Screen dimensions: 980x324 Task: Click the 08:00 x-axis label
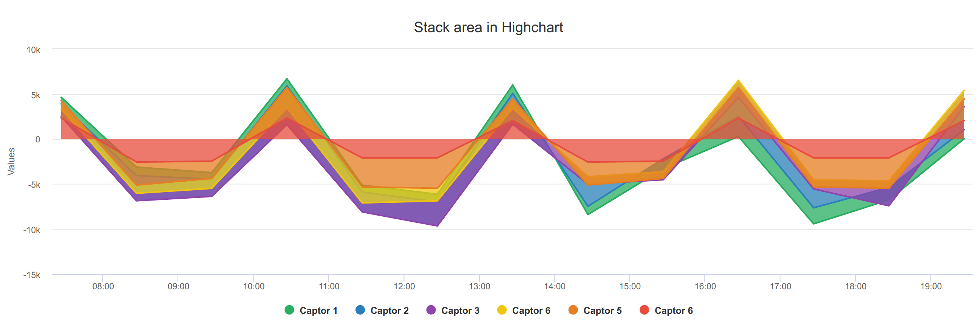[x=103, y=286]
